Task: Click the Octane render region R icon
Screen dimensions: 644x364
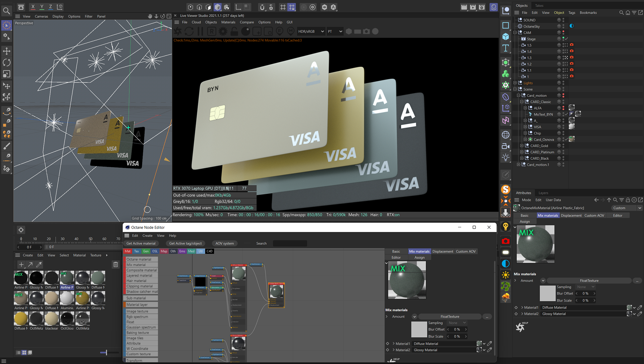Action: pos(211,32)
